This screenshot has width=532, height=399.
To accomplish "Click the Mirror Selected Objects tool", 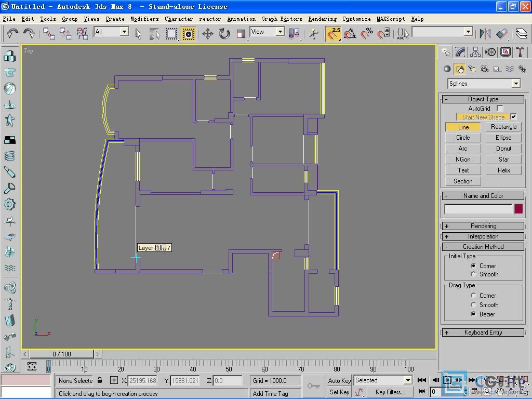I will (x=485, y=34).
